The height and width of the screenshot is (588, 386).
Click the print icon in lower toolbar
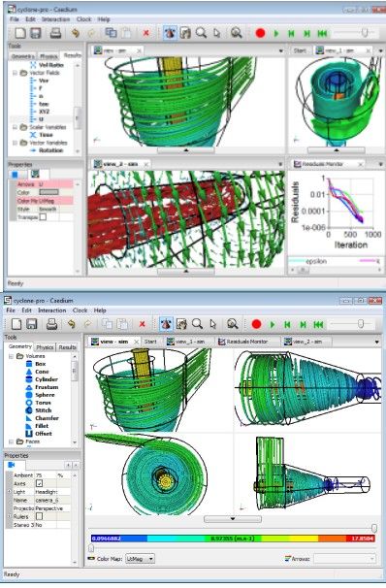pyautogui.click(x=51, y=324)
